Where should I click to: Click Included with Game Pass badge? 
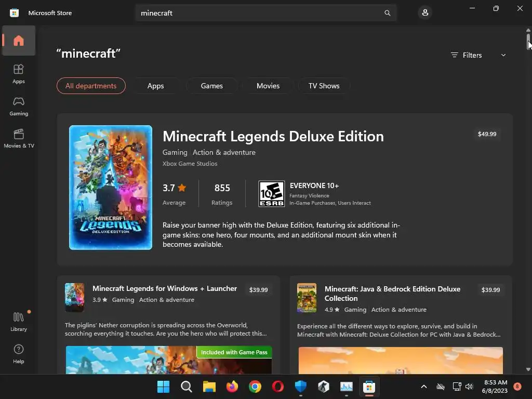(234, 352)
